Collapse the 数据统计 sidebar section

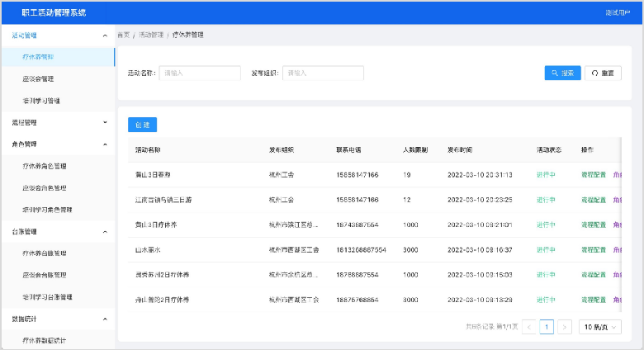tap(104, 318)
